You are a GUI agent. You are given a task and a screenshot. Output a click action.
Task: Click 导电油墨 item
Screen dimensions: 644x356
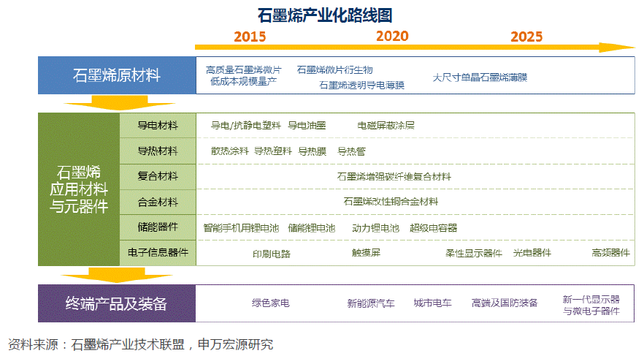(307, 126)
